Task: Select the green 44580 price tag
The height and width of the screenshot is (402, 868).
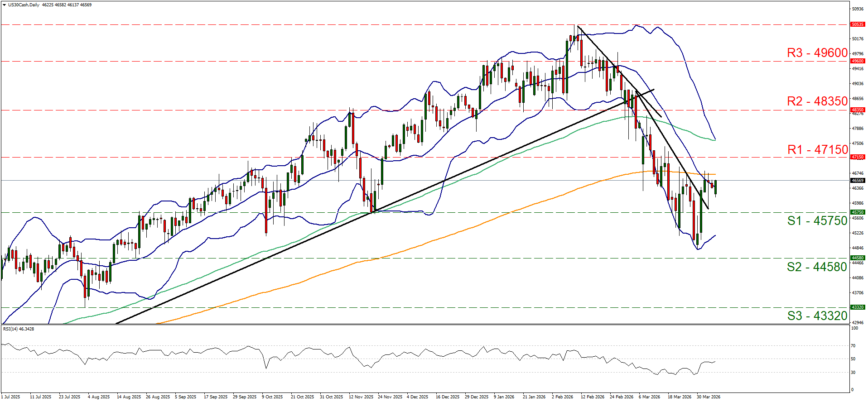Action: click(858, 258)
